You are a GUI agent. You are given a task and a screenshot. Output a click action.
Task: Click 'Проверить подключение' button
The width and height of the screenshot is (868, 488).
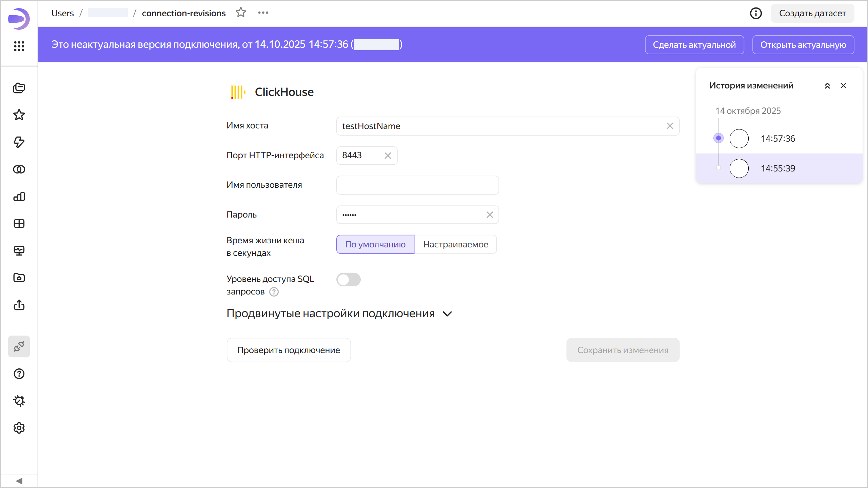point(289,350)
